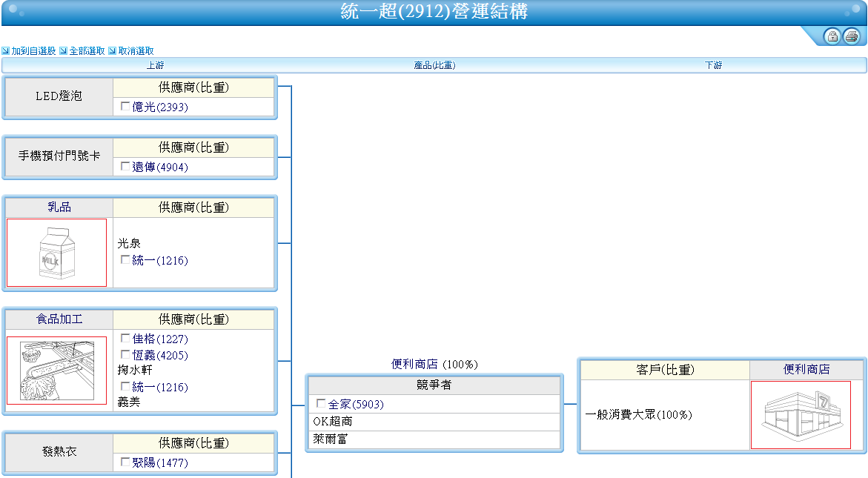Click the arrow icon beside 取消選取

coord(113,51)
